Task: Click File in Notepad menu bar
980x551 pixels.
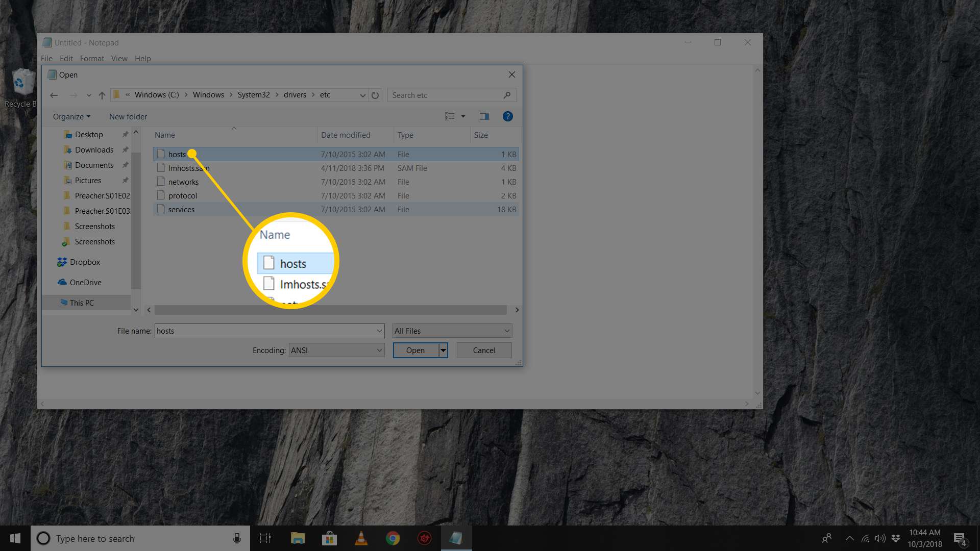Action: click(x=46, y=58)
